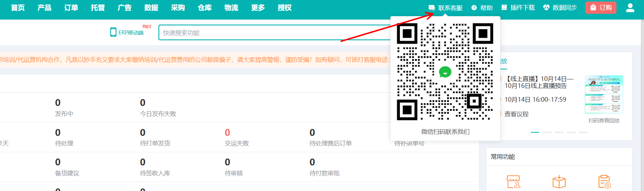Open the 订单 menu
Image resolution: width=644 pixels, height=191 pixels.
pos(71,8)
